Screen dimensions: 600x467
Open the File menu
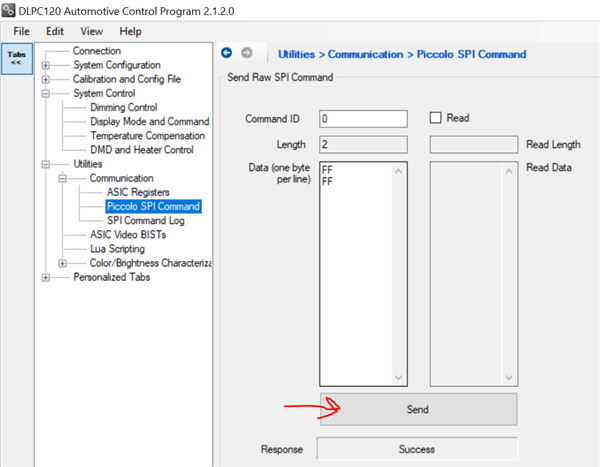click(x=21, y=31)
